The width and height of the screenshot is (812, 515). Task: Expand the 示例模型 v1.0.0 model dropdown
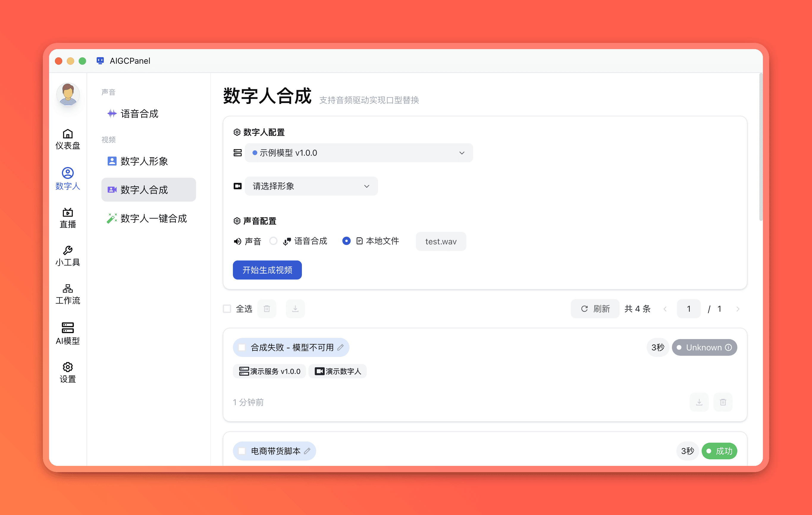point(359,153)
